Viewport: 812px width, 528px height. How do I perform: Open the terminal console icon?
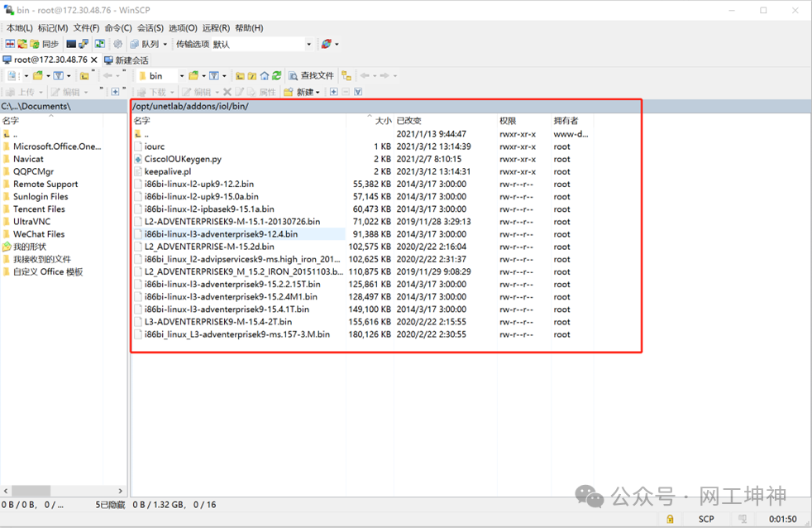[71, 44]
